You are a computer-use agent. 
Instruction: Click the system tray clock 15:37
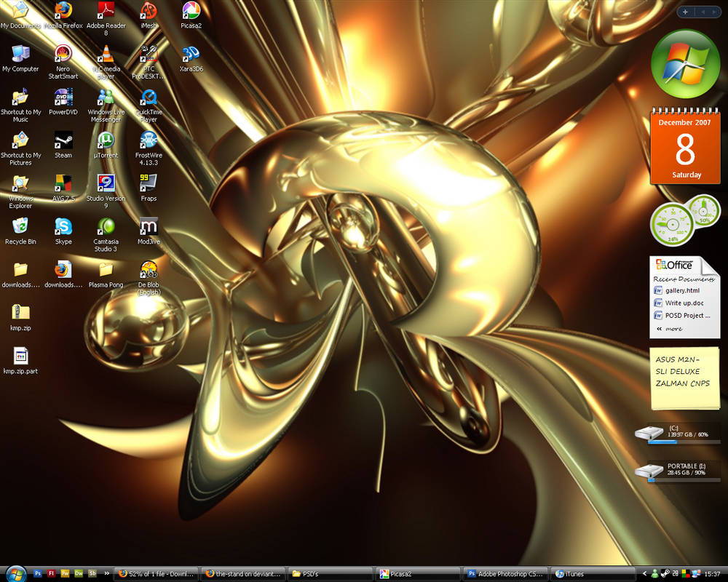click(x=712, y=574)
